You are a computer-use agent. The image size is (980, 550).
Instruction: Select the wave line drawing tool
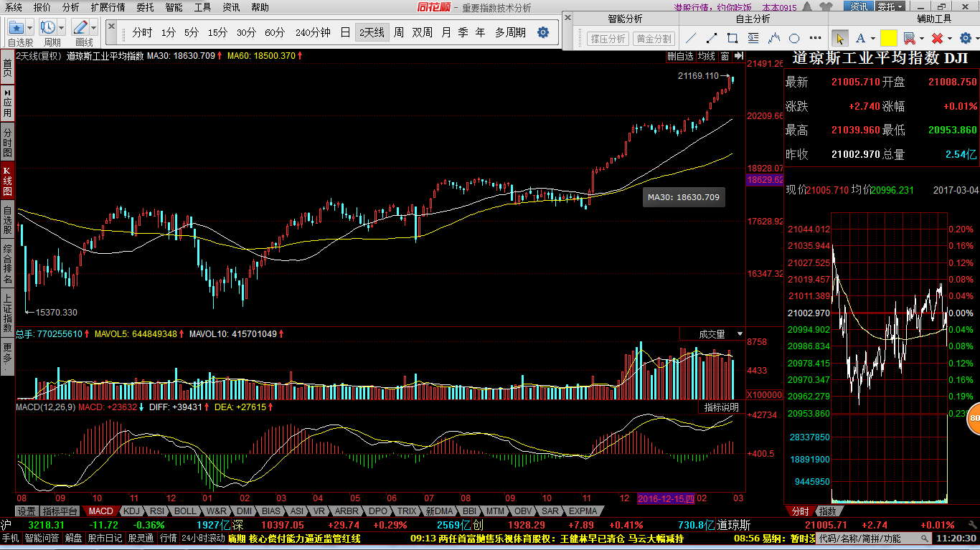(x=774, y=38)
